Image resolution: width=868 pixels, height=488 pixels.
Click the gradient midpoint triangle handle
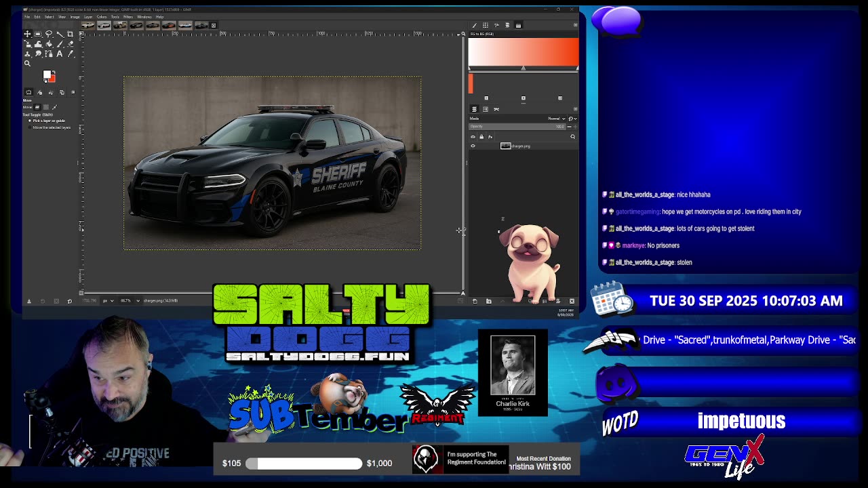click(524, 68)
